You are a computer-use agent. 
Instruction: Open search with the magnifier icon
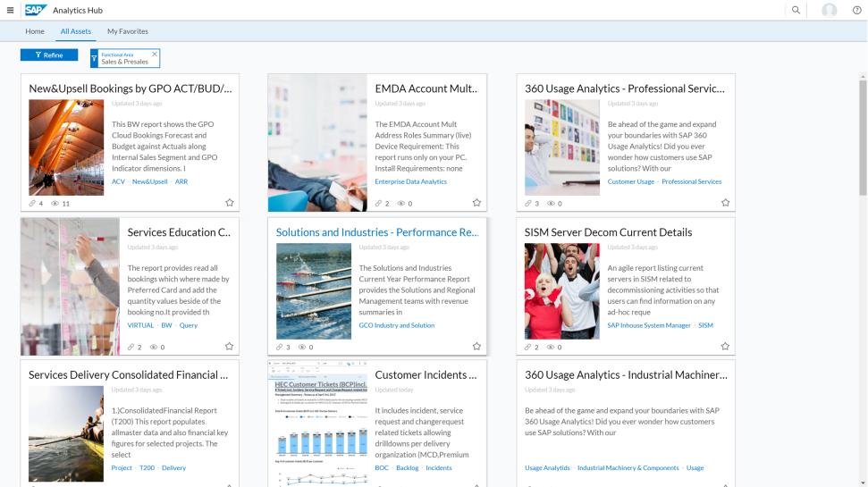coord(796,10)
